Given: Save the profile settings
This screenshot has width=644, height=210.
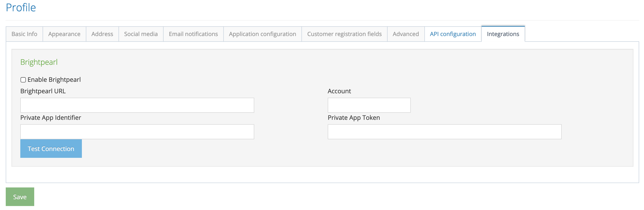Looking at the screenshot, I should (20, 197).
